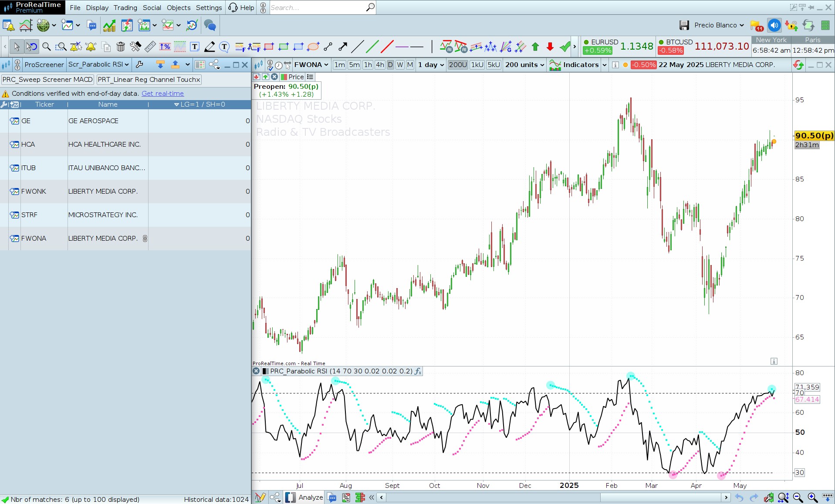835x504 pixels.
Task: Open the Settings menu
Action: point(209,7)
